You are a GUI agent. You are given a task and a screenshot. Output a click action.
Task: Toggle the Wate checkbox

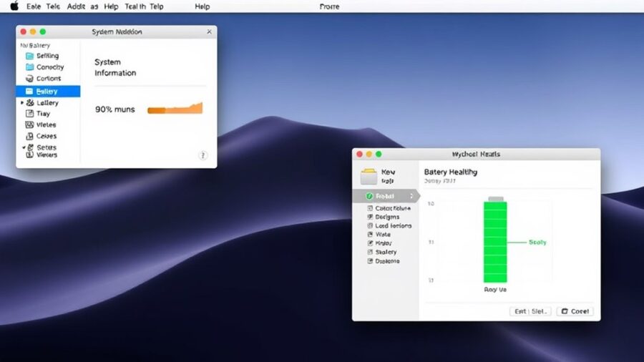pos(370,235)
